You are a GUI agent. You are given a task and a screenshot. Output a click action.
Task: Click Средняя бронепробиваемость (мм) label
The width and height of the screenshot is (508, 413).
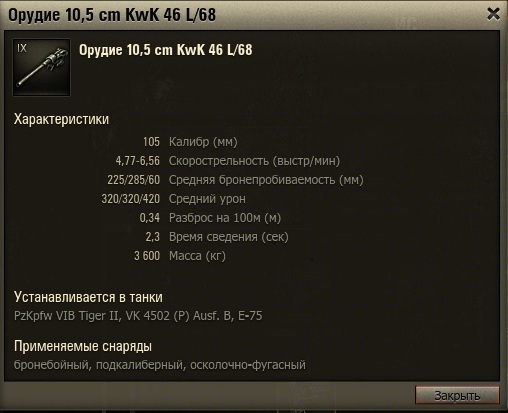[x=266, y=180]
